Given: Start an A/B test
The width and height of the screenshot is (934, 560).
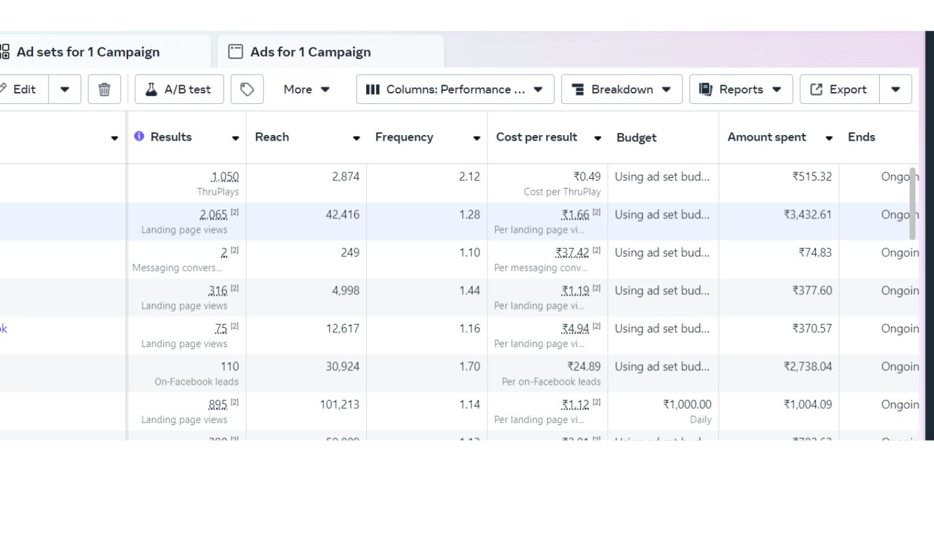Looking at the screenshot, I should pos(179,89).
